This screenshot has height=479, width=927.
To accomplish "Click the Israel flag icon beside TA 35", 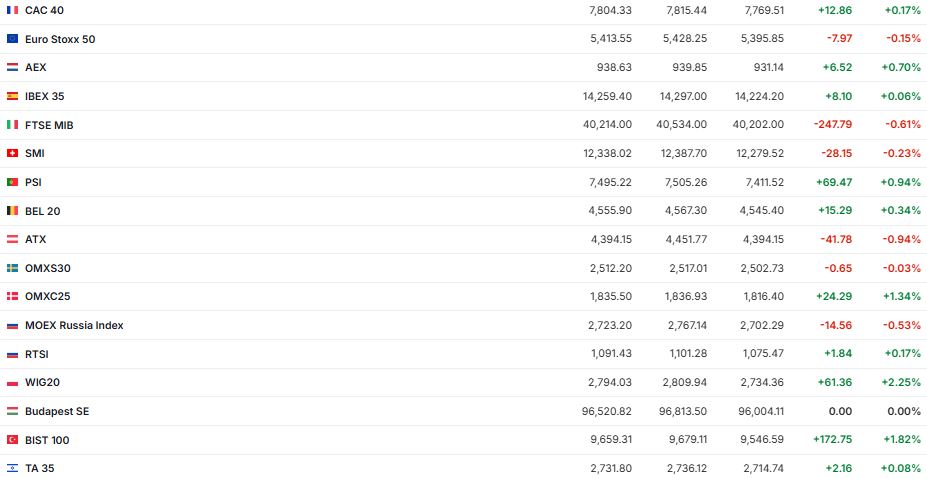I will pyautogui.click(x=12, y=468).
